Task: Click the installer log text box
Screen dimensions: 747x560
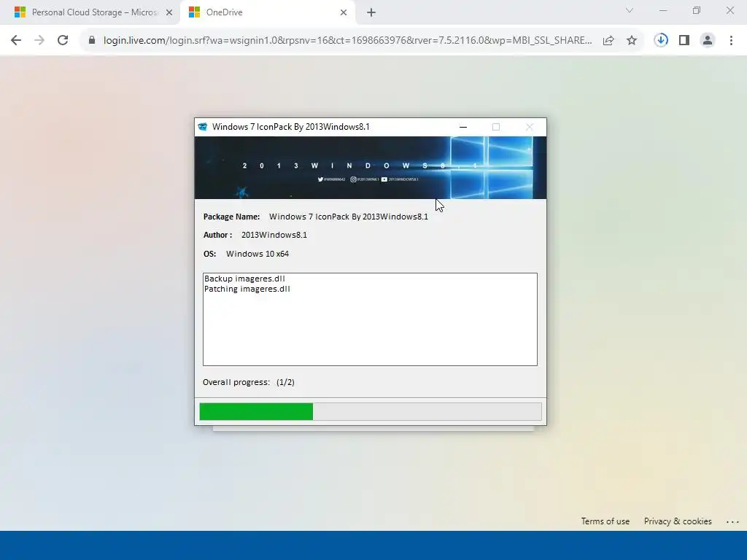Action: coord(370,319)
